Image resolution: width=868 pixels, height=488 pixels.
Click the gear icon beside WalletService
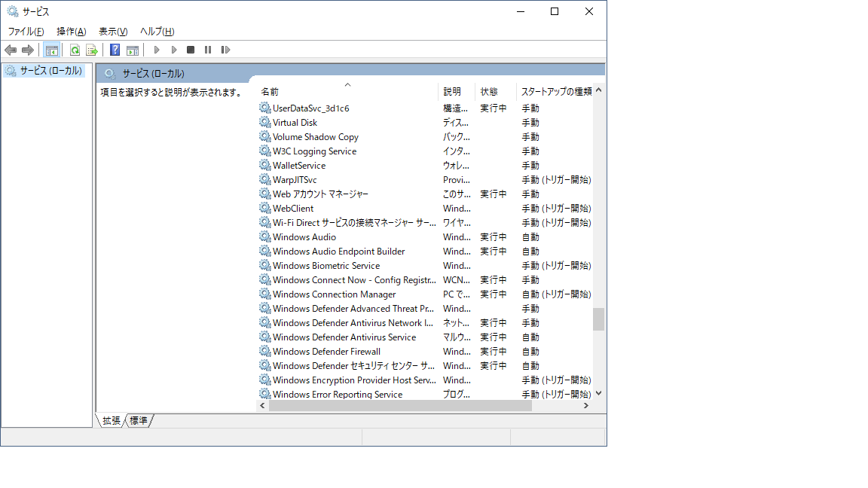click(265, 166)
